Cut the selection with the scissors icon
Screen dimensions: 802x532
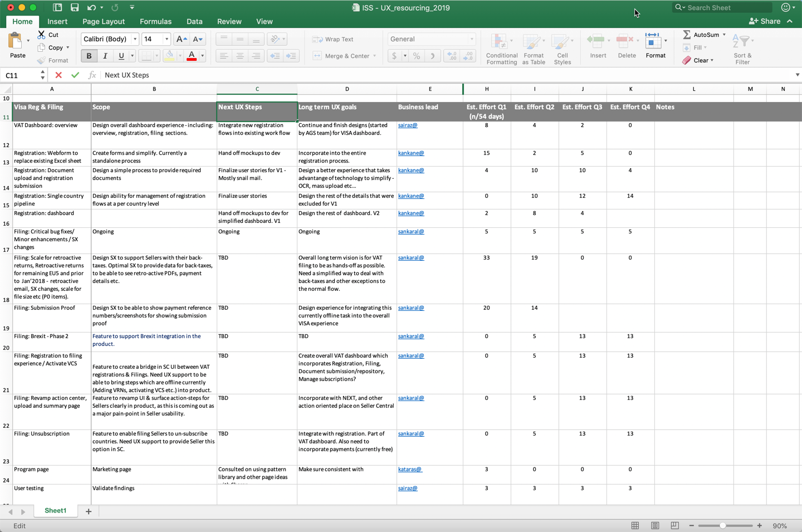point(42,35)
